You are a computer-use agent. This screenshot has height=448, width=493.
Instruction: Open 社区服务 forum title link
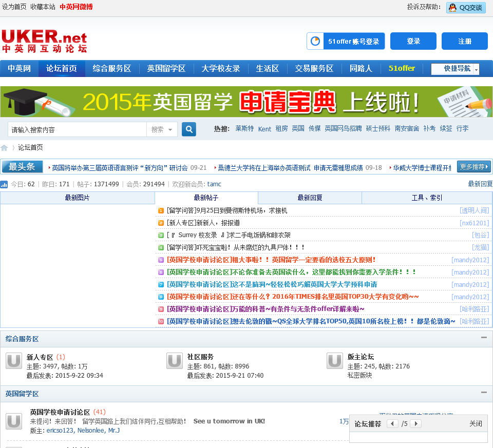[200, 357]
